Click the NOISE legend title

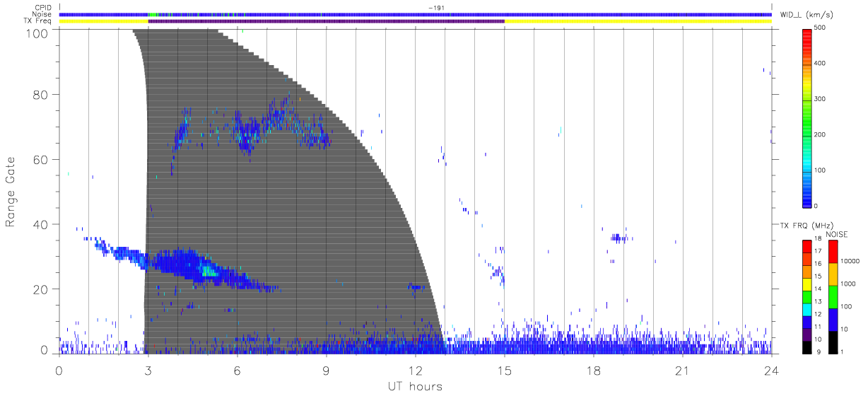[x=837, y=234]
